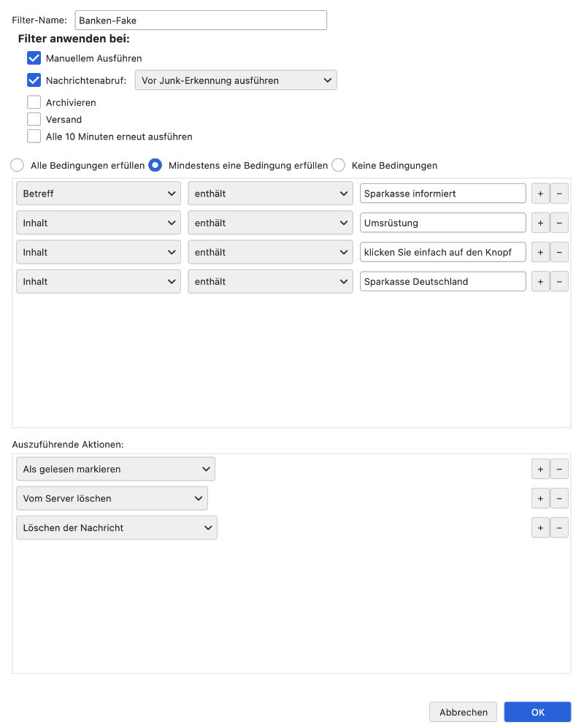
Task: Add action after 'Löschen der Nachricht'
Action: tap(540, 527)
